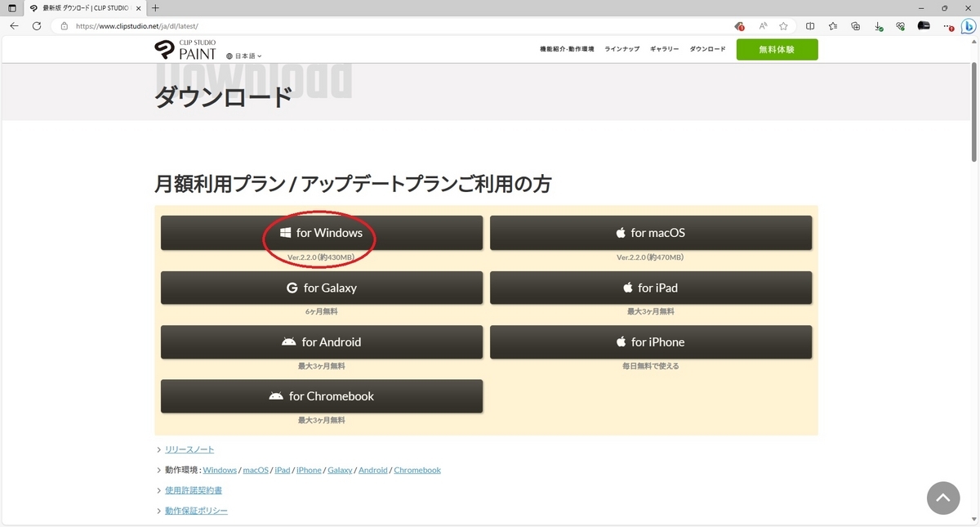Viewport: 980px width, 527px height.
Task: Click the green 無料体験 button
Action: 777,50
